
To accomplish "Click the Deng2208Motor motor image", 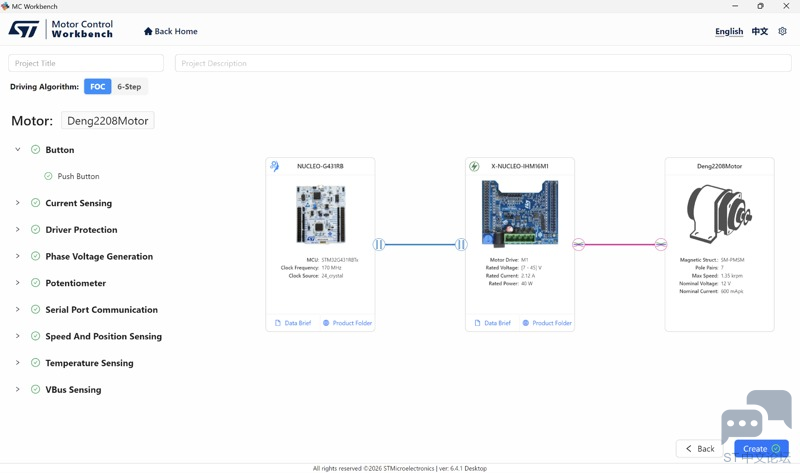I will (x=719, y=213).
